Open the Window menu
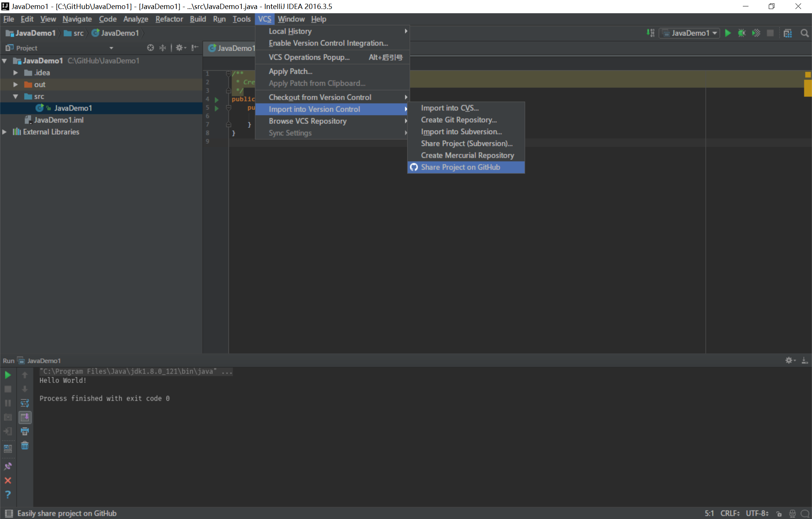Screen dimensions: 812x519 (x=291, y=19)
